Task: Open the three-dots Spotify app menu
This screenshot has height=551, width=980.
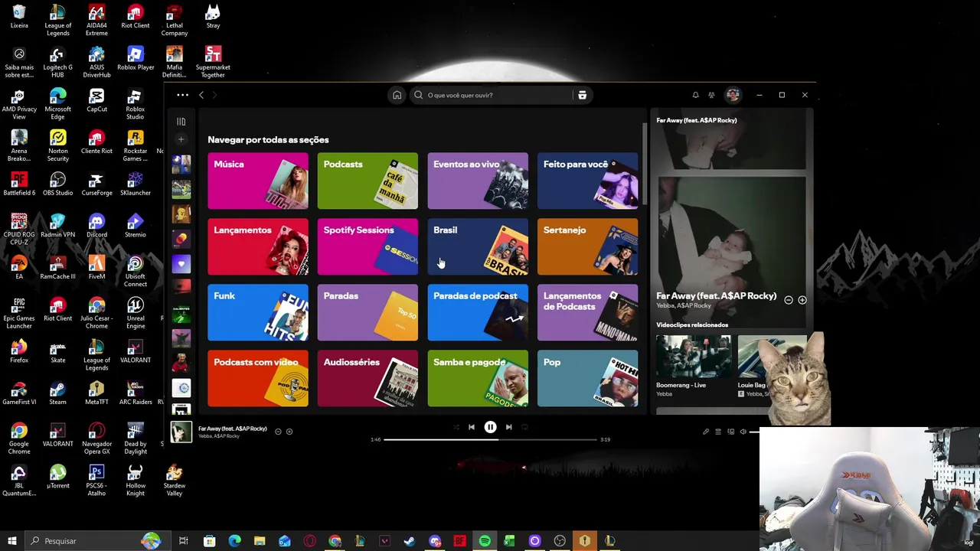Action: tap(182, 95)
